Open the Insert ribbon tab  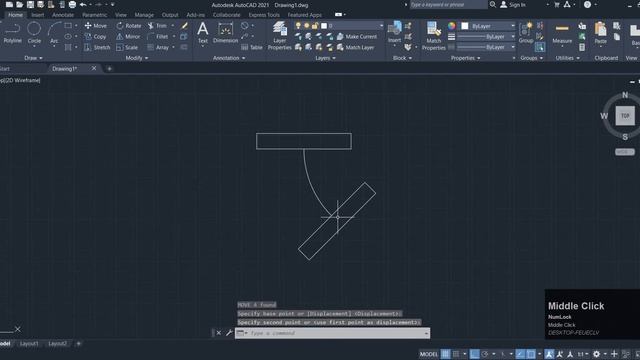coord(38,15)
